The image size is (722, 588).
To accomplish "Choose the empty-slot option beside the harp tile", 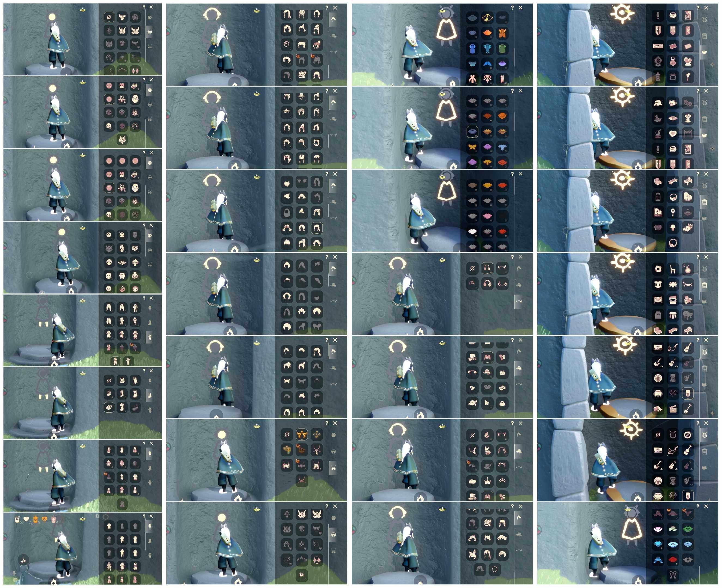I will (x=658, y=435).
